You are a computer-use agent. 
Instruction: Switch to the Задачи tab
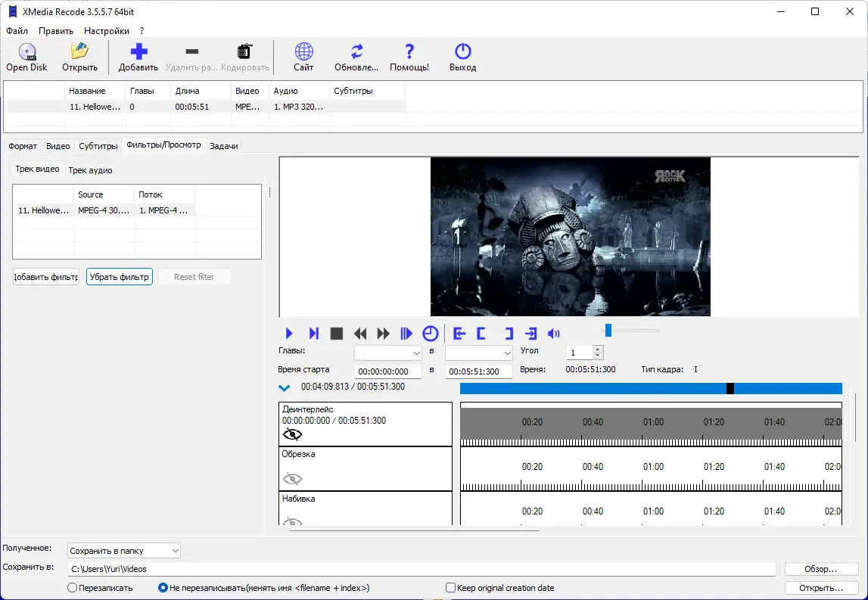(x=224, y=146)
